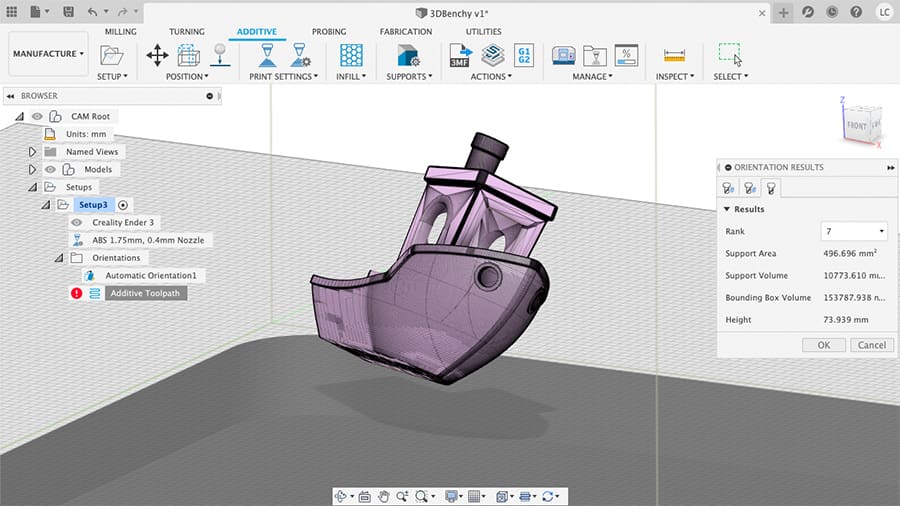Select ABS 1.75mm, 0.4mm Nozzle item

tap(148, 240)
